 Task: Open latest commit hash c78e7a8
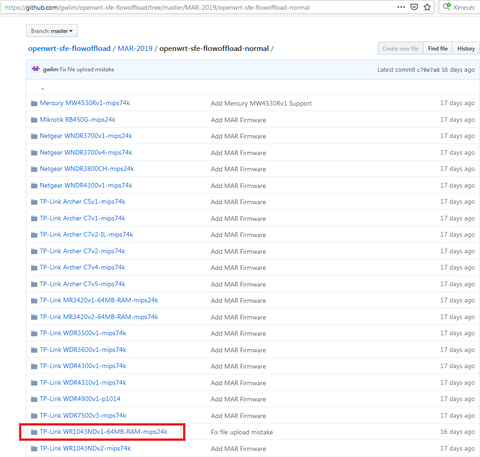pyautogui.click(x=428, y=70)
